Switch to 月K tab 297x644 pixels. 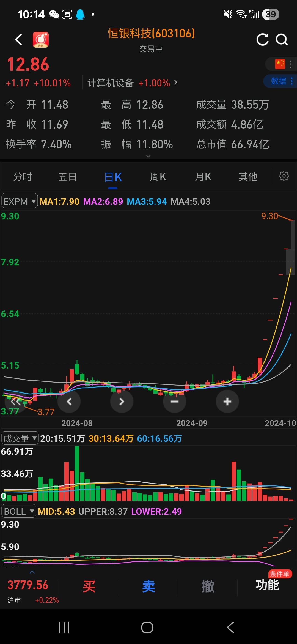coord(203,177)
